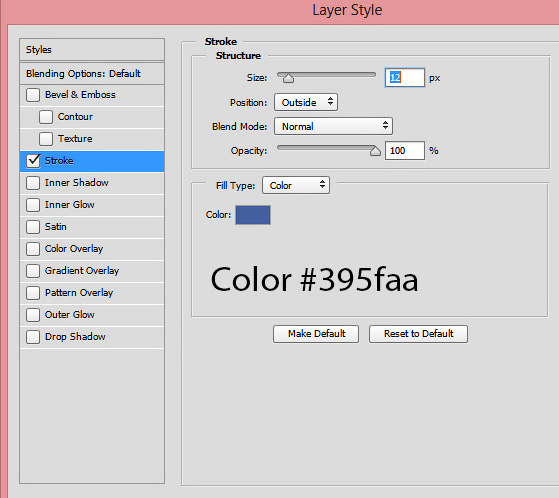
Task: Enable the Inner Shadow checkbox
Action: 33,183
